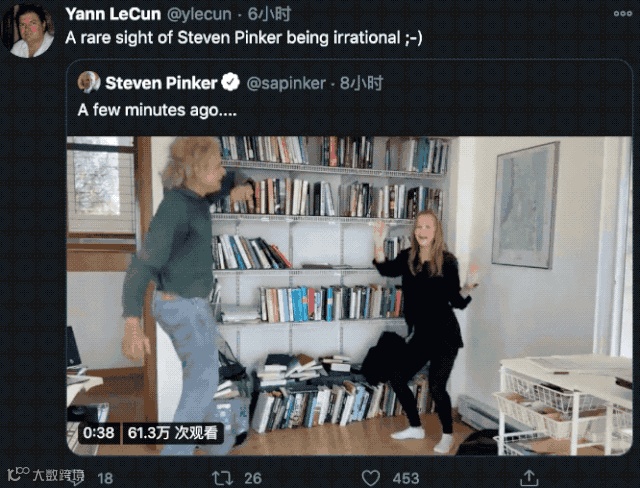Open the Steven Pinker display name
Viewport: 640px width, 488px height.
pyautogui.click(x=161, y=83)
